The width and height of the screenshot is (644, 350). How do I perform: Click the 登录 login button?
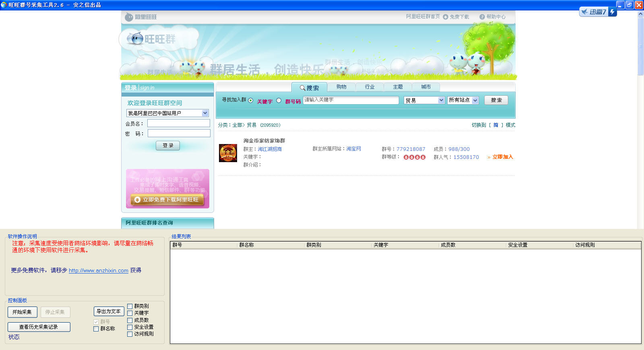[x=168, y=146]
